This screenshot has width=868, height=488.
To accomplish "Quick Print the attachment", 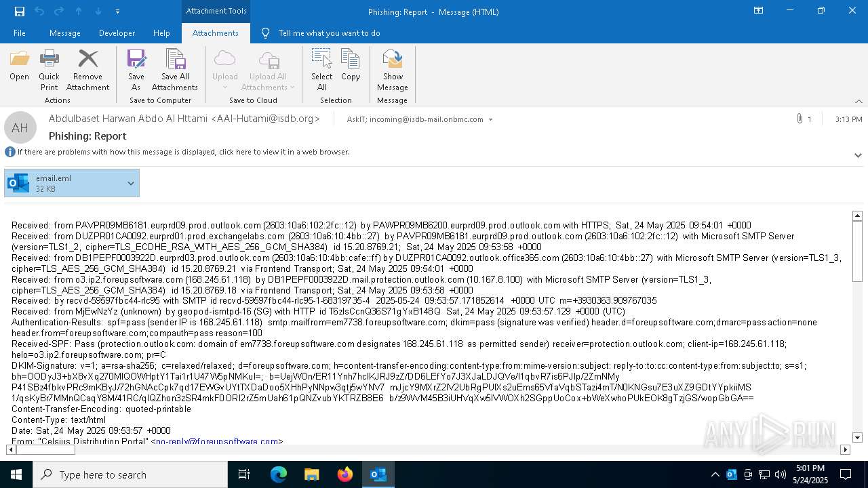I will (x=49, y=70).
